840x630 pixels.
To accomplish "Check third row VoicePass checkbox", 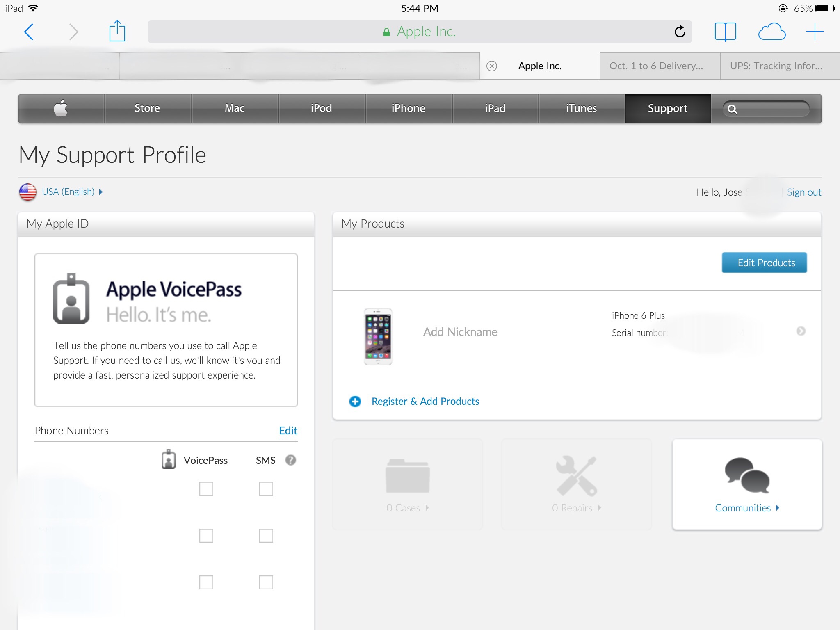I will click(206, 582).
